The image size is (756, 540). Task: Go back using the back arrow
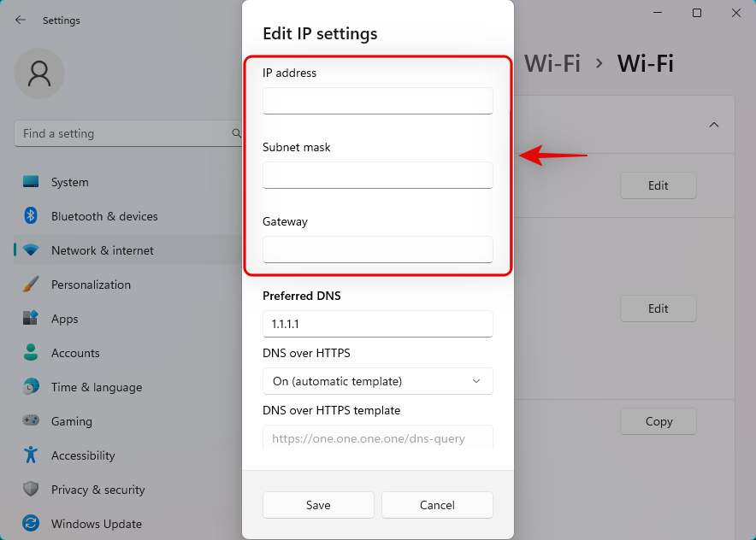tap(21, 20)
